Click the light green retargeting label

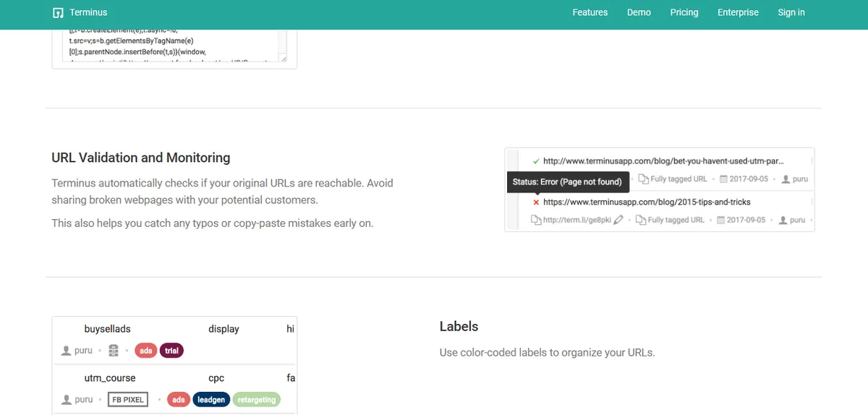[x=257, y=400]
